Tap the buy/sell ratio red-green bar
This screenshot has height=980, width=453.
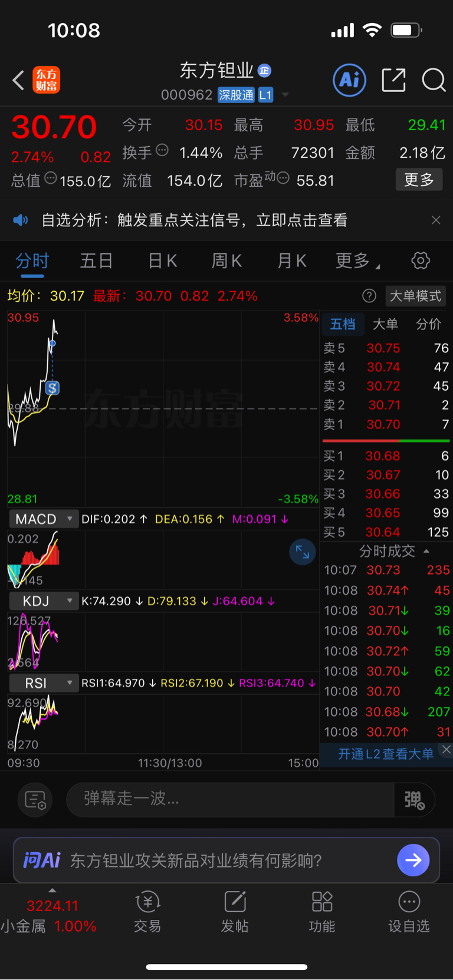tap(386, 440)
